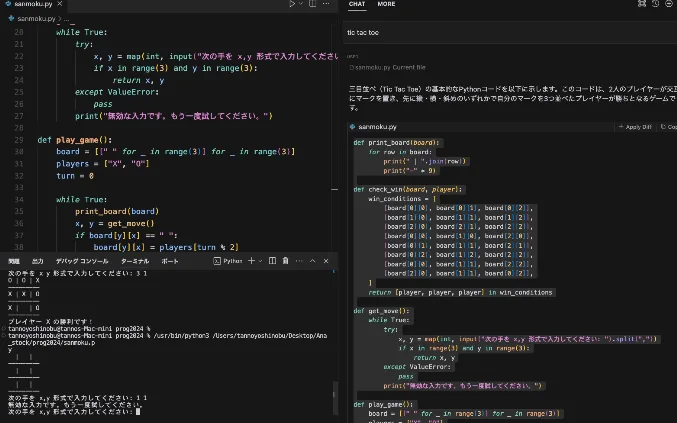Close the sanmoku.py editor tab
The width and height of the screenshot is (677, 423).
pyautogui.click(x=60, y=4)
